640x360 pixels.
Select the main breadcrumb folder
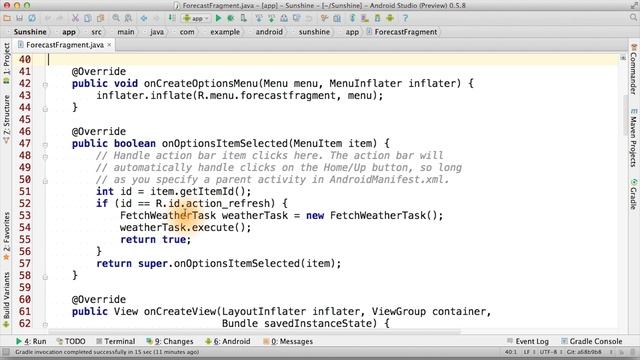pos(126,32)
